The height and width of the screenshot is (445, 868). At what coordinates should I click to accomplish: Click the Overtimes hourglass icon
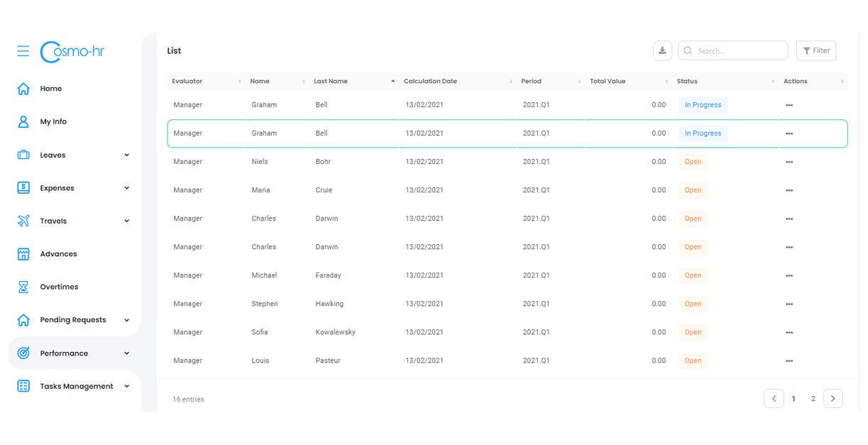23,287
